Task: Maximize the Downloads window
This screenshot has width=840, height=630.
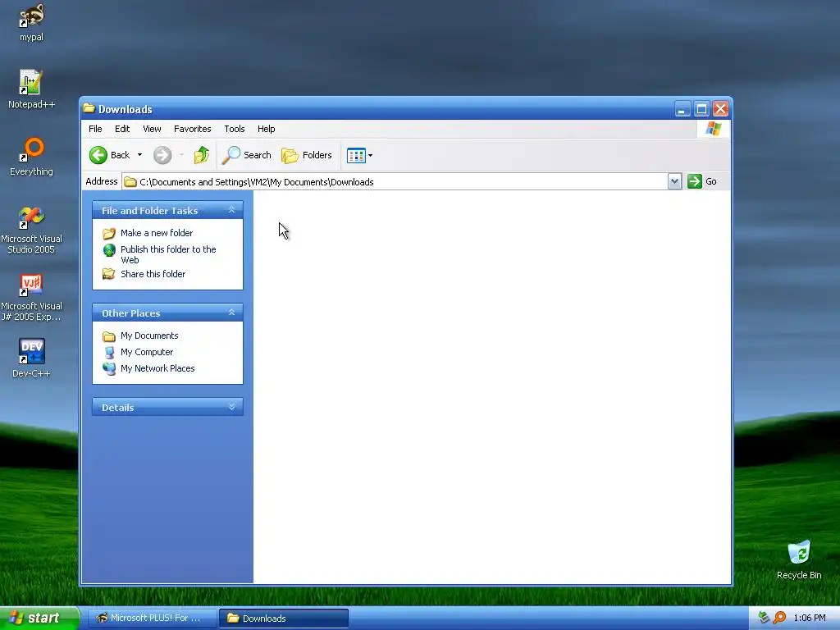Action: [701, 109]
